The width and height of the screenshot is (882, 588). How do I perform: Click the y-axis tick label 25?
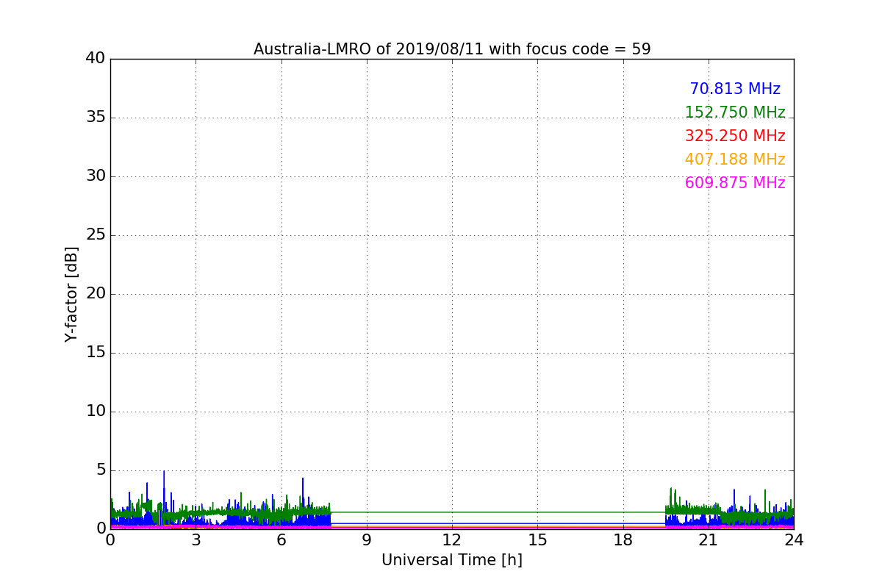pos(96,235)
